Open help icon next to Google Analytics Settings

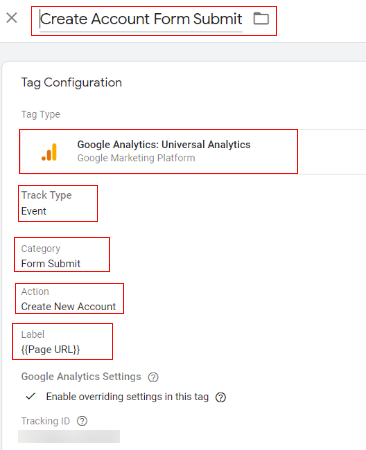coord(153,377)
